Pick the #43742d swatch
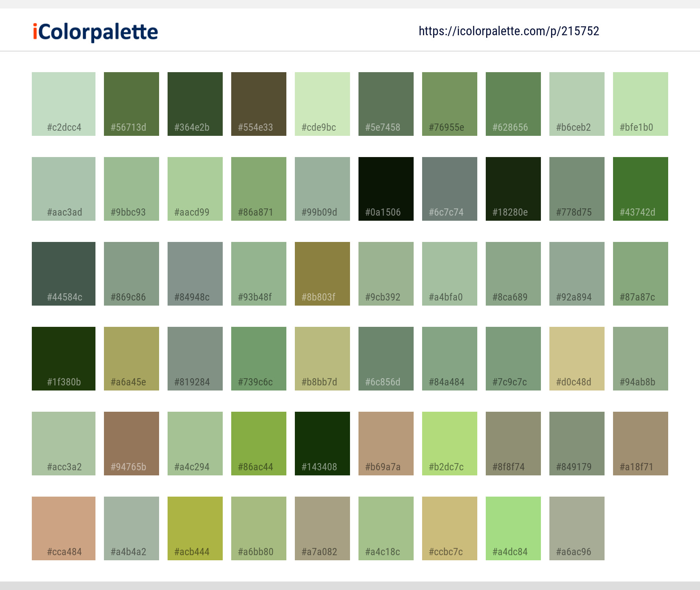 coord(641,189)
